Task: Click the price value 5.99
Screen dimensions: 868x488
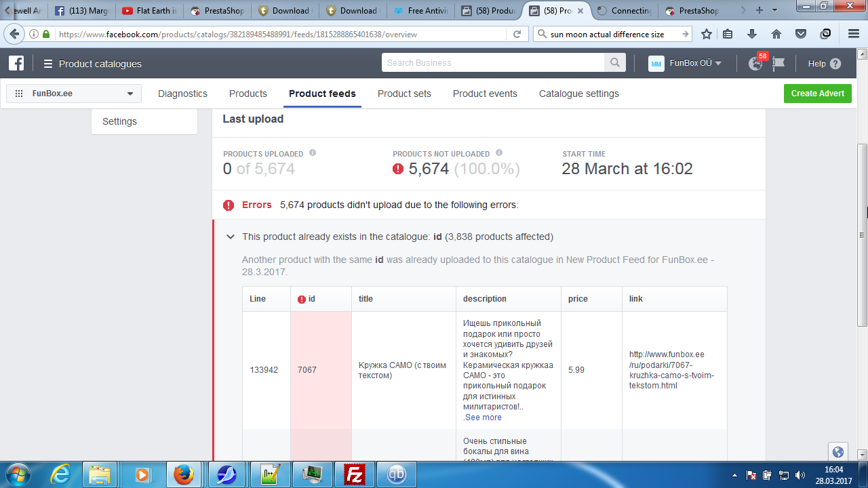Action: click(576, 370)
